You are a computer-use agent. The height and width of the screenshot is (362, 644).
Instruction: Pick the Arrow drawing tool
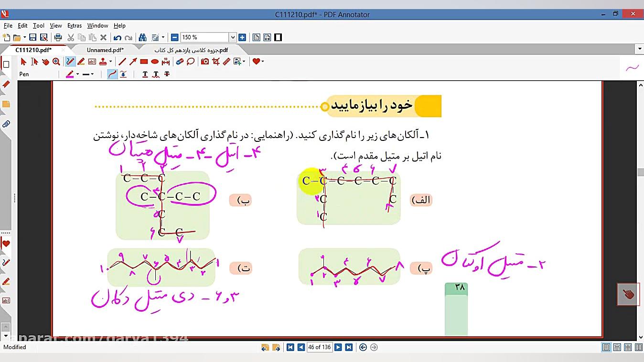(x=133, y=62)
